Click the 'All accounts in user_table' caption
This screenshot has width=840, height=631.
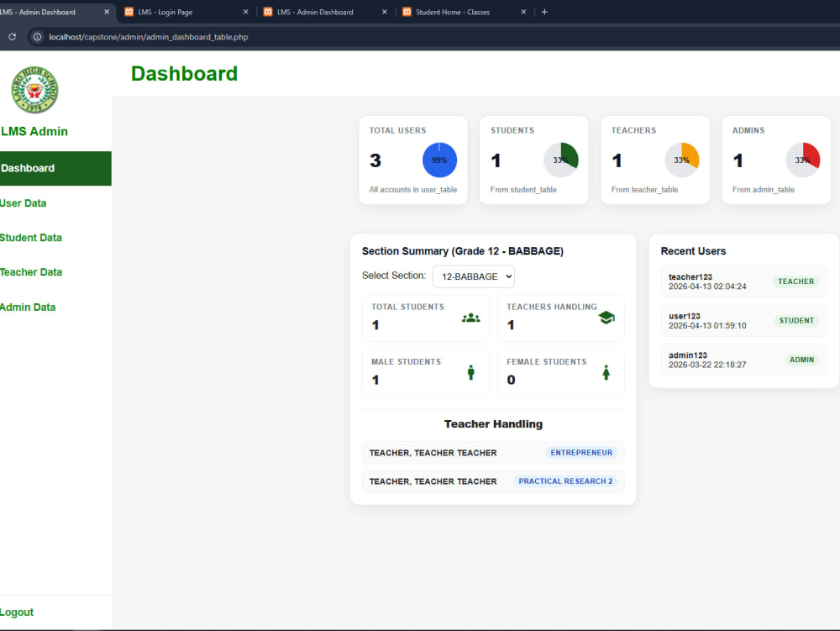click(x=413, y=190)
